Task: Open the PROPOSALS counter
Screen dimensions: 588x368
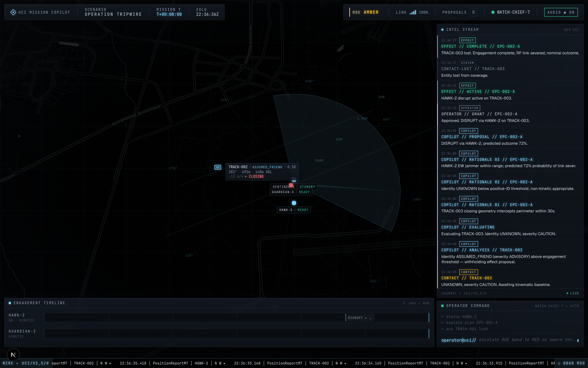Action: [x=459, y=12]
